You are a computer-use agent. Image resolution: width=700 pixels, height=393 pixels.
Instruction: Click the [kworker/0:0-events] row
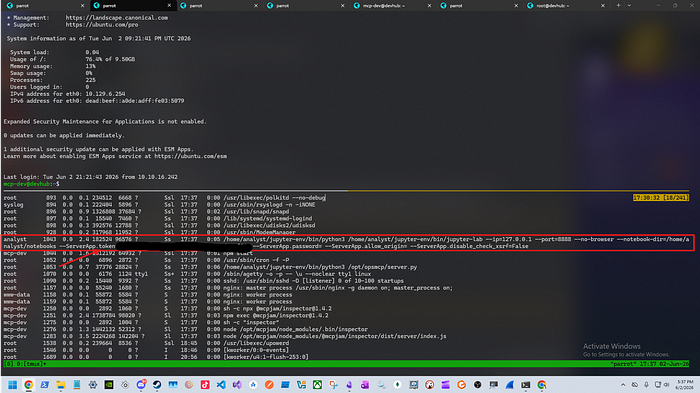146,350
